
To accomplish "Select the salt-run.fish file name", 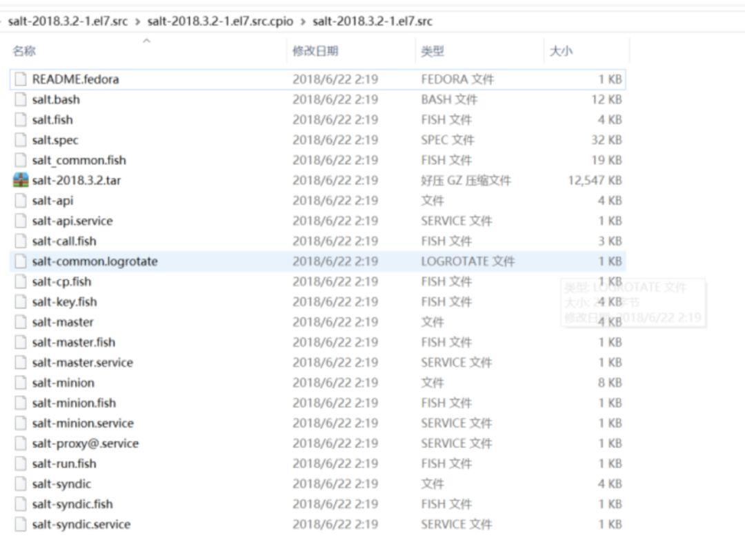I will (64, 463).
